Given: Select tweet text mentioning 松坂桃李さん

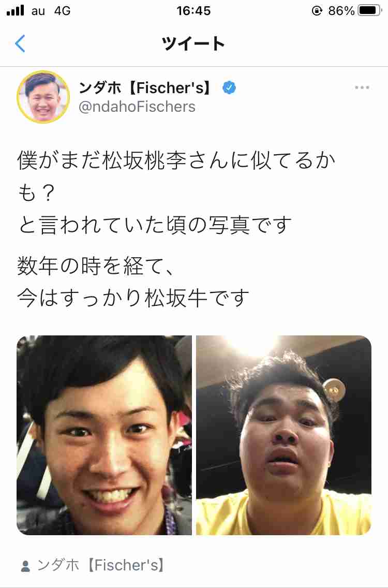Looking at the screenshot, I should click(176, 177).
